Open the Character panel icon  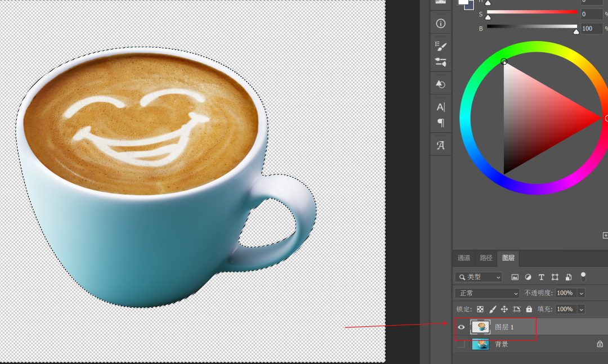click(x=441, y=107)
